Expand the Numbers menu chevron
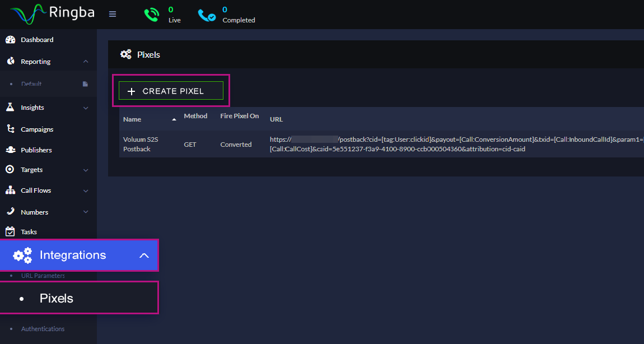Screen dimensions: 644x344 86,212
